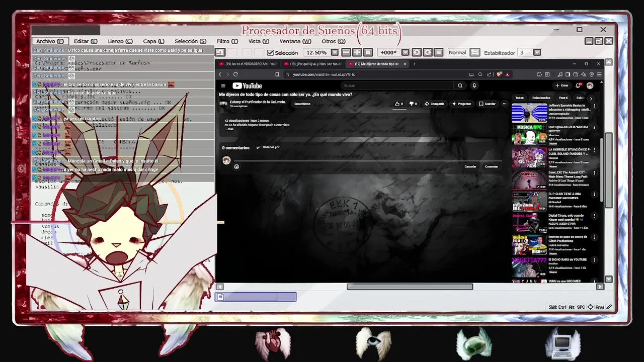Open the emoji picker in comment box

point(236,167)
